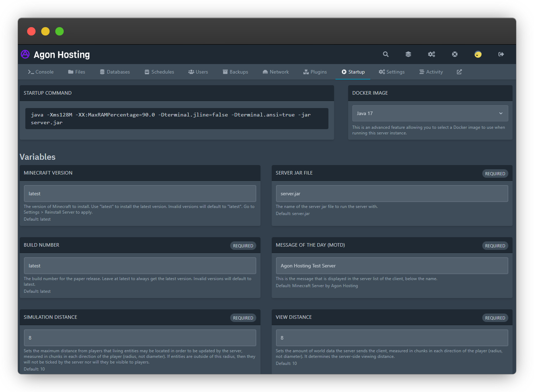Click the View Distance input field
The width and height of the screenshot is (534, 392).
pyautogui.click(x=392, y=338)
